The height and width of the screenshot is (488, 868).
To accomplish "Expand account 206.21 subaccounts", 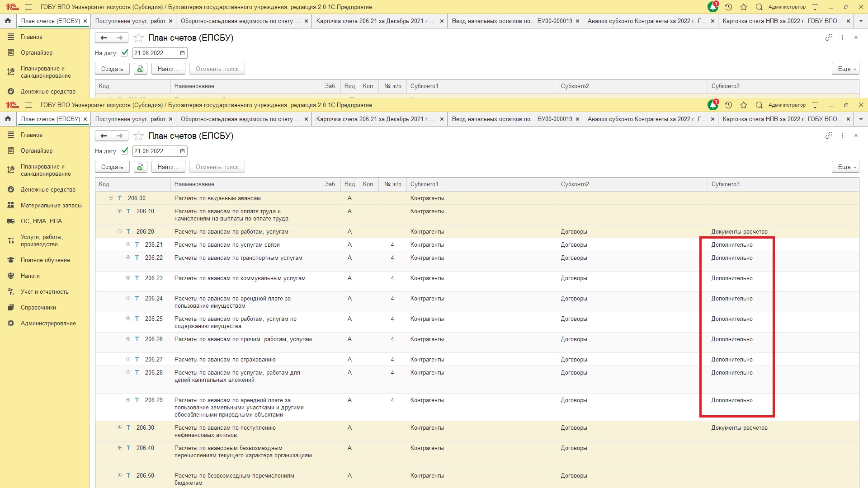I will 128,244.
